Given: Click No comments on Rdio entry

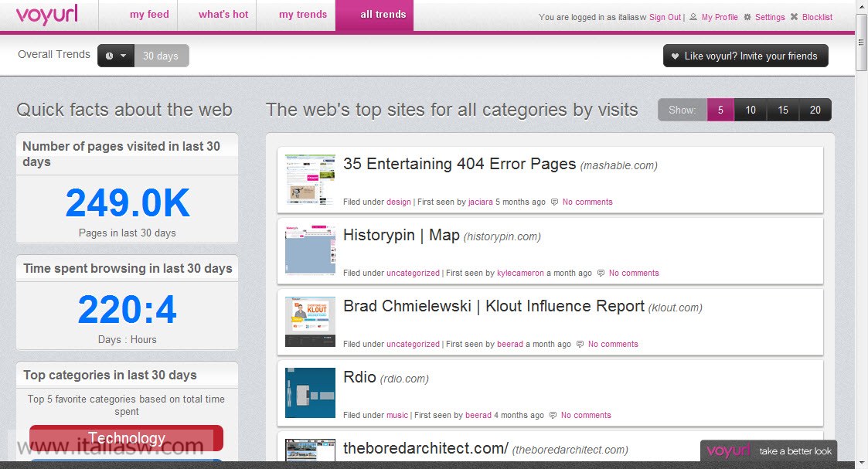Looking at the screenshot, I should (586, 415).
